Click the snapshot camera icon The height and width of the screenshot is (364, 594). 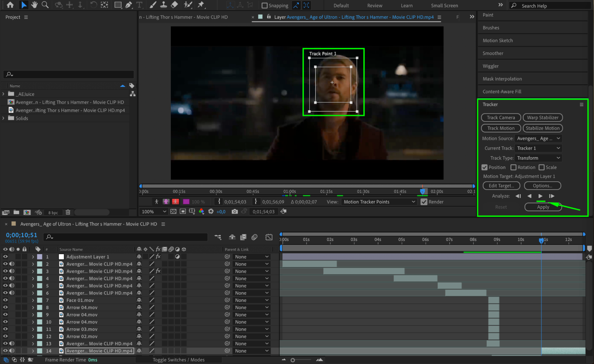point(234,211)
